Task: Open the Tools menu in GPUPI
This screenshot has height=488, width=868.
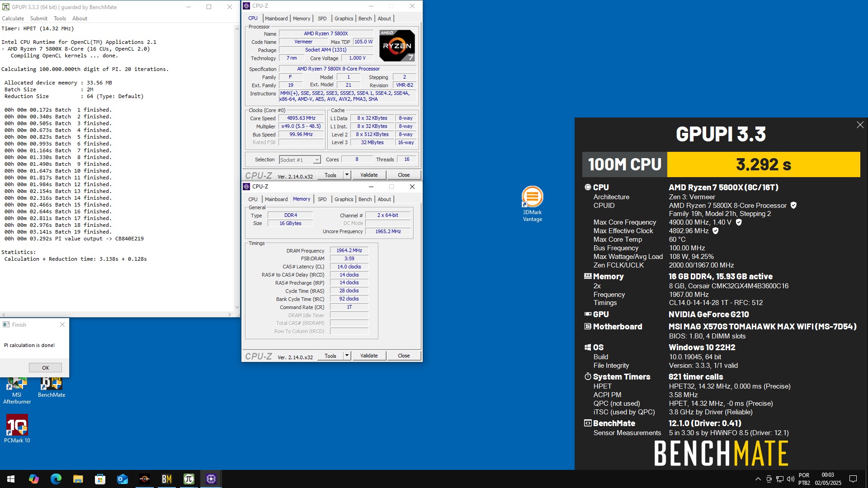Action: pyautogui.click(x=60, y=19)
